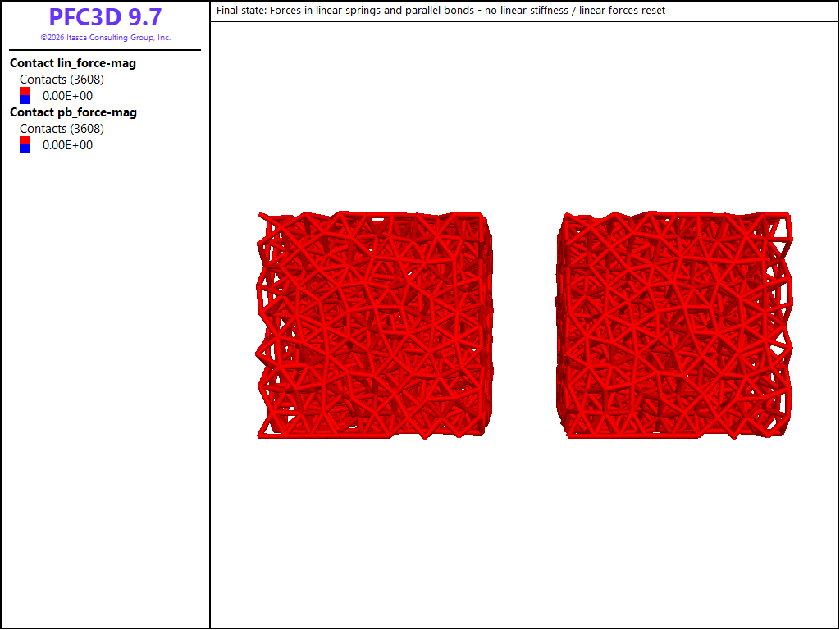The height and width of the screenshot is (630, 840).
Task: Click the Contacts (3608) entry under lin_force-mag
Action: tap(62, 80)
